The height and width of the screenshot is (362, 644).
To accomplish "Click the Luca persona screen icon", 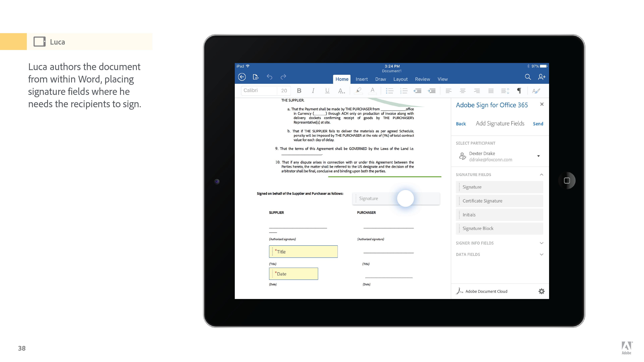I will click(x=40, y=42).
